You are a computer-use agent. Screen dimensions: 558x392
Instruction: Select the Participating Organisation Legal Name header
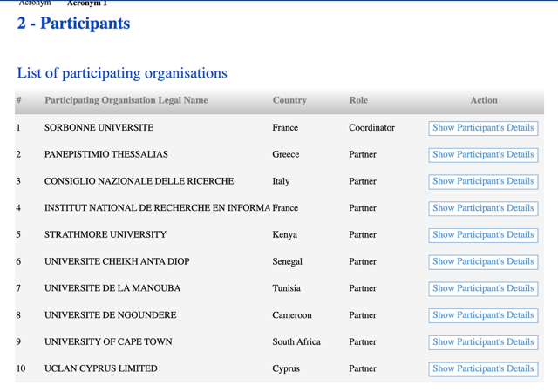126,100
